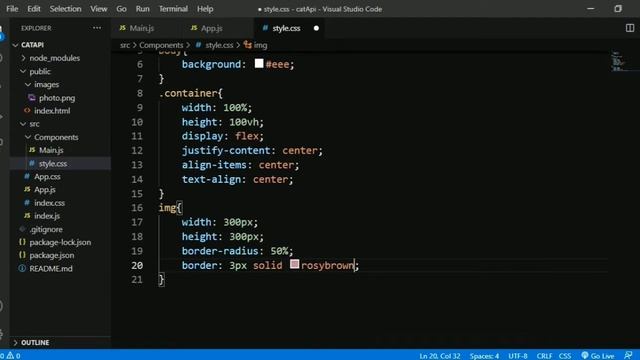640x360 pixels.
Task: Open the Terminal menu
Action: coord(173,9)
